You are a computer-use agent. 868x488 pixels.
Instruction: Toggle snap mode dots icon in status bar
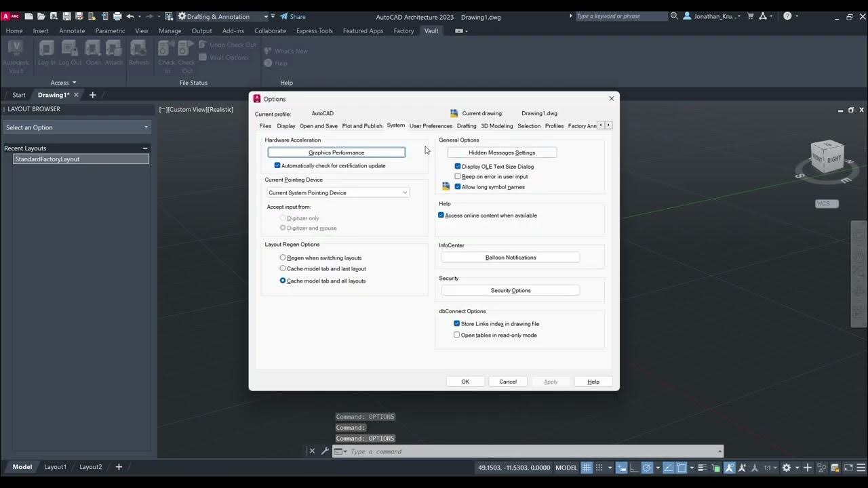click(x=599, y=468)
